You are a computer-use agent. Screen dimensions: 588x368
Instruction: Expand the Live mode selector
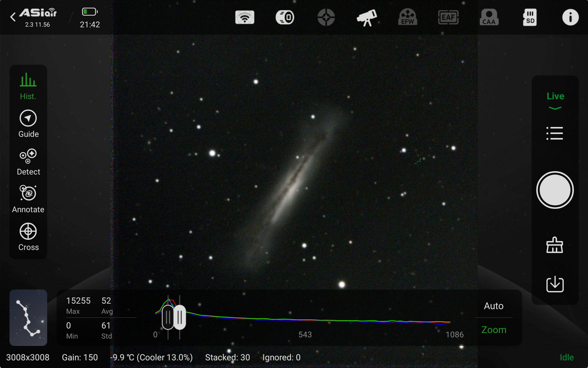(x=555, y=101)
